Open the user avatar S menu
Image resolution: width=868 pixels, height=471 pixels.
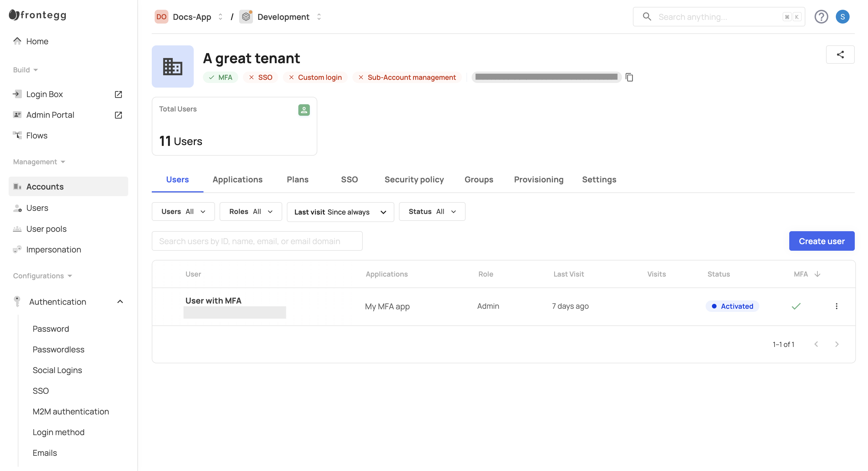842,17
